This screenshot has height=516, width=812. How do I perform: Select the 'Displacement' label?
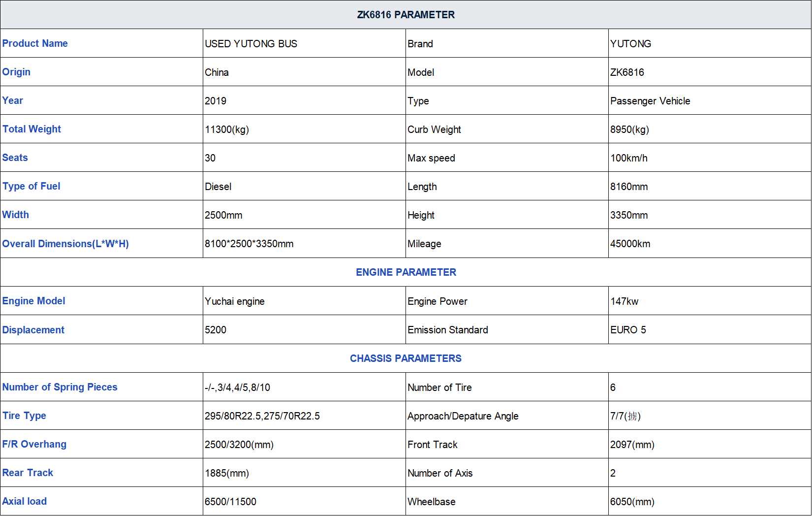(x=33, y=330)
